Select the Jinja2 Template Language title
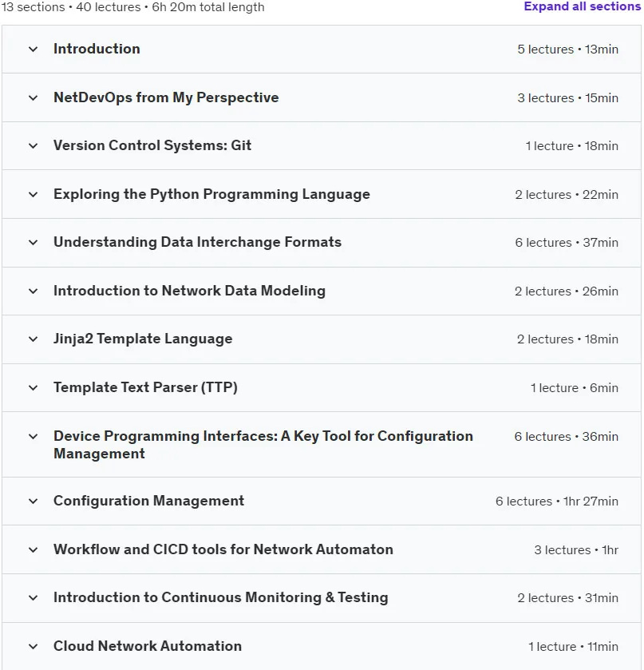This screenshot has height=670, width=644. (x=143, y=339)
